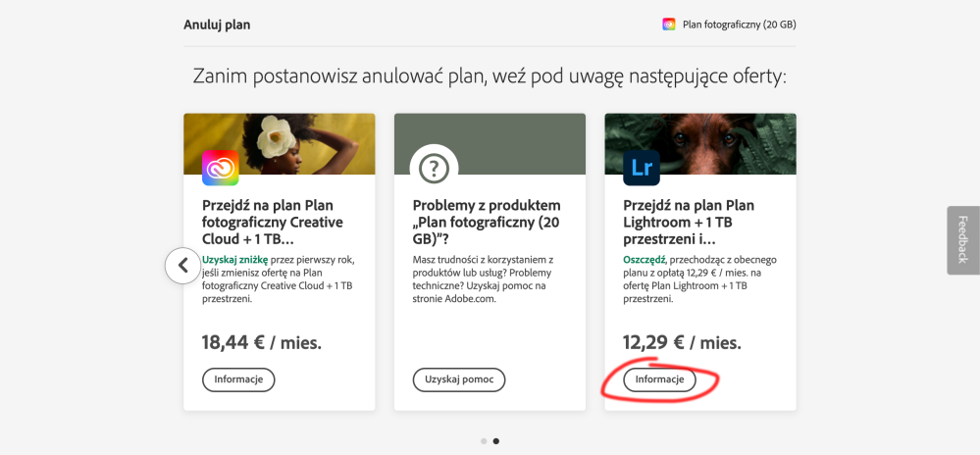Select the second active carousel page dot
The width and height of the screenshot is (980, 455).
(495, 440)
